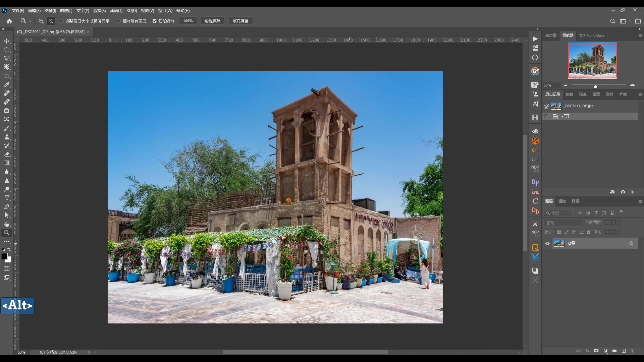Image resolution: width=644 pixels, height=362 pixels.
Task: Select the Hand tool
Action: pyautogui.click(x=7, y=224)
